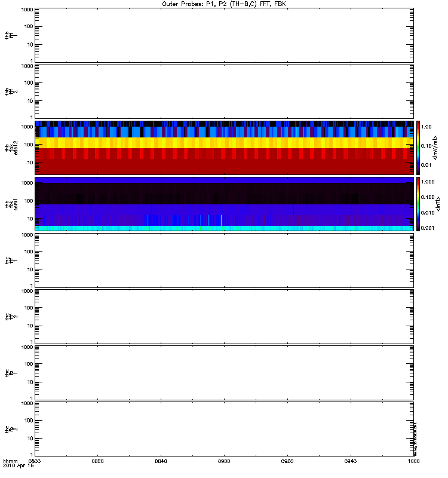Viewport: 448px width, 478px height.
Task: Click the cyan bottom band in scm1 spectrogram
Action: [x=225, y=228]
